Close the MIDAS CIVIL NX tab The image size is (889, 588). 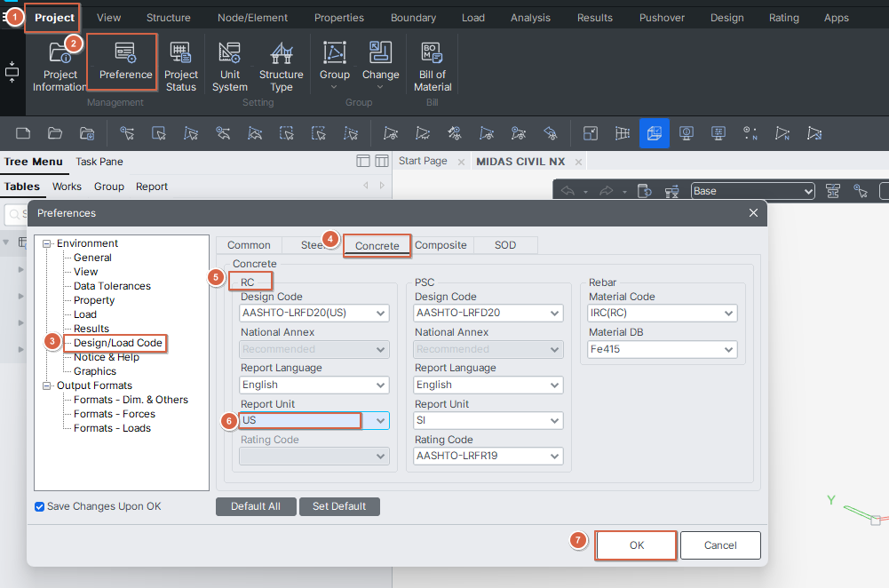(x=578, y=163)
